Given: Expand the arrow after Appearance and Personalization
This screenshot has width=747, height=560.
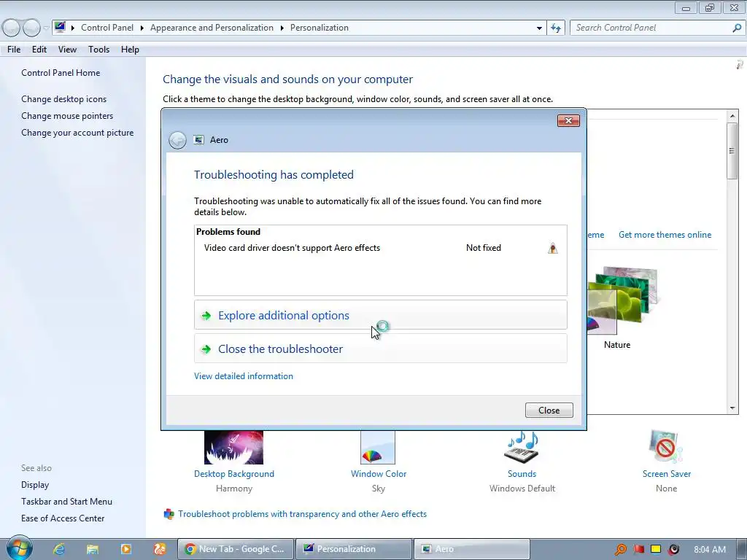Looking at the screenshot, I should coord(282,28).
